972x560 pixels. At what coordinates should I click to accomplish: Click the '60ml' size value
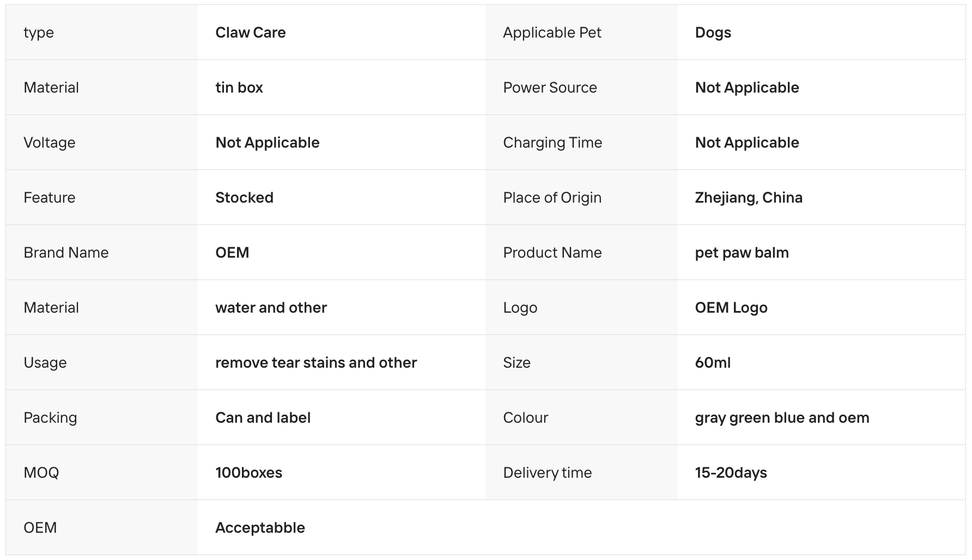point(713,363)
